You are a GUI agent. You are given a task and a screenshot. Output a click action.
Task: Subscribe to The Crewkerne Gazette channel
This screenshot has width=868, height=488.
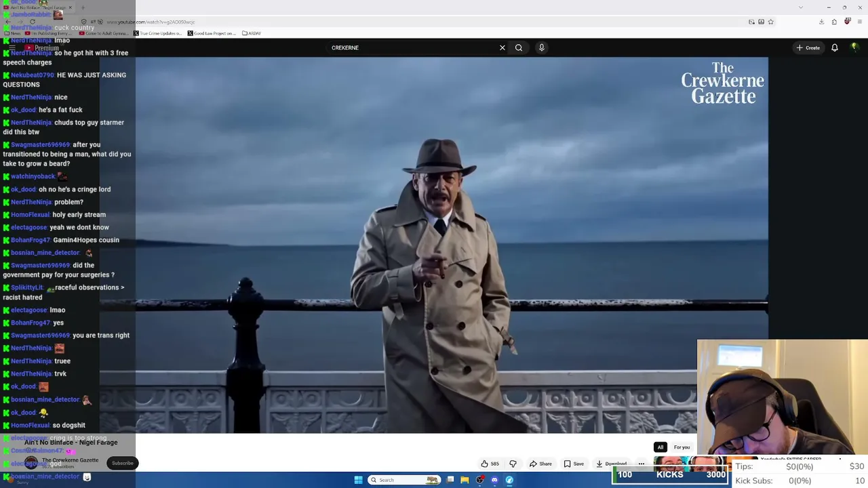[x=123, y=463]
